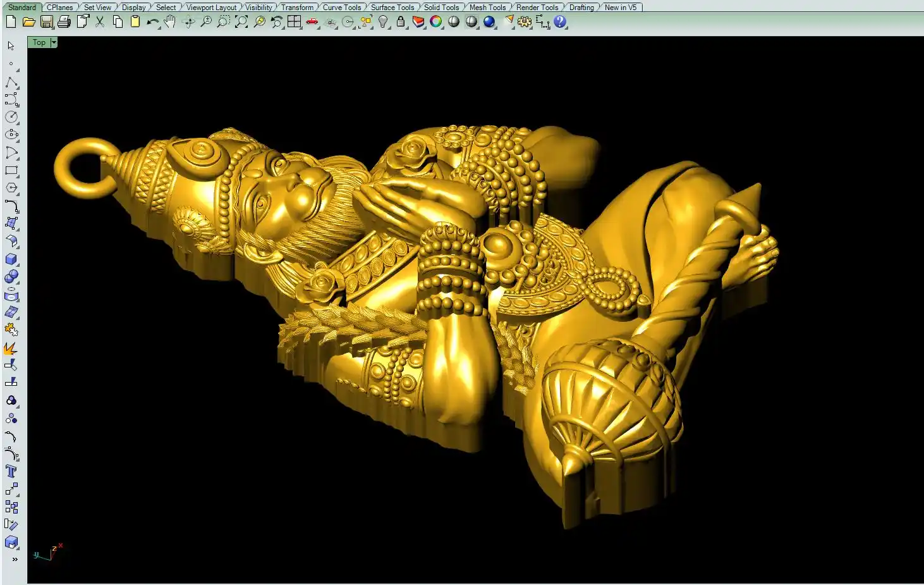Click the Top viewport title label
This screenshot has width=924, height=585.
[x=39, y=42]
